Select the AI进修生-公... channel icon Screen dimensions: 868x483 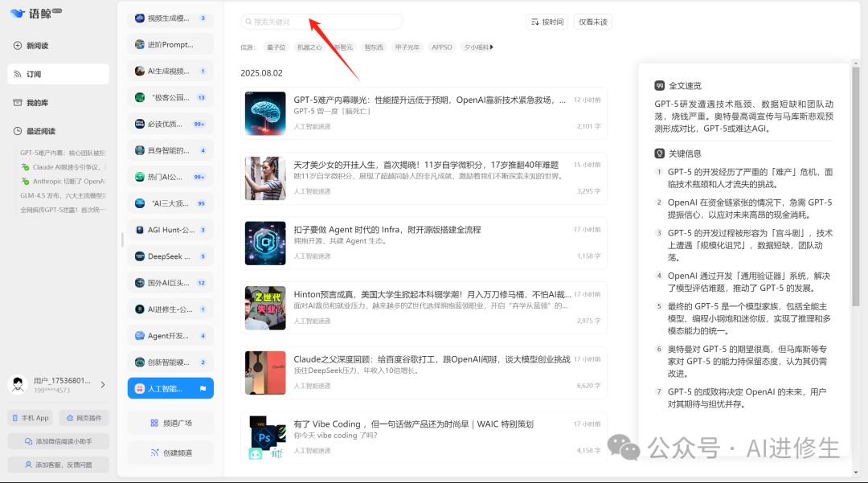point(140,309)
